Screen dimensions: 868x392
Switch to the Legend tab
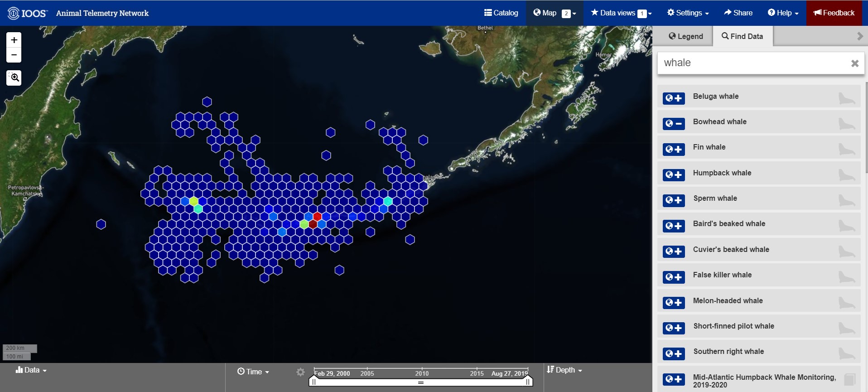[686, 36]
